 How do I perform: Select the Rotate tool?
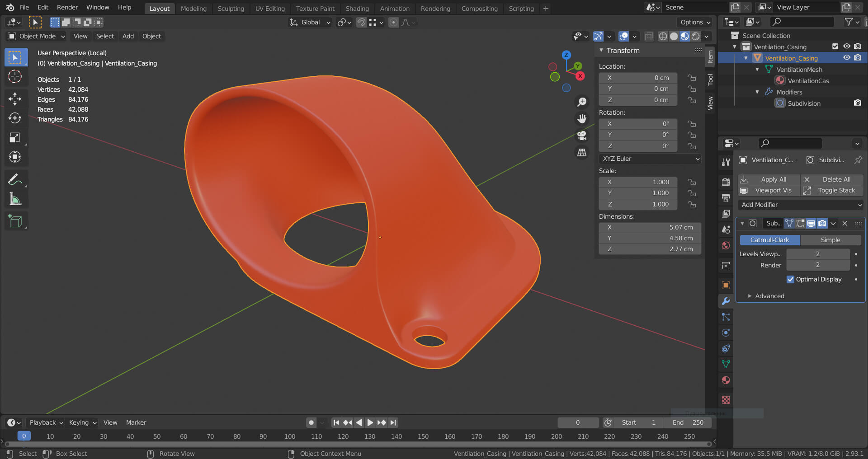pyautogui.click(x=15, y=118)
